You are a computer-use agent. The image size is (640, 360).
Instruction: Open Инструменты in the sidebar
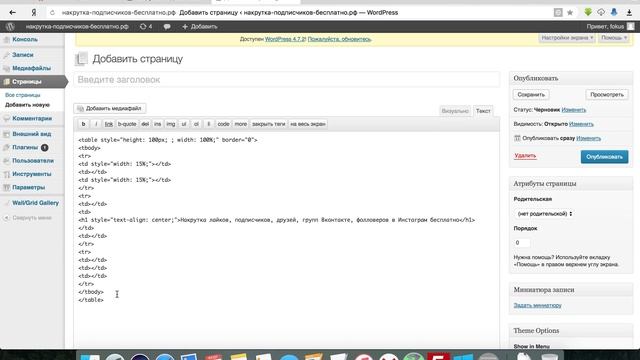coord(32,174)
